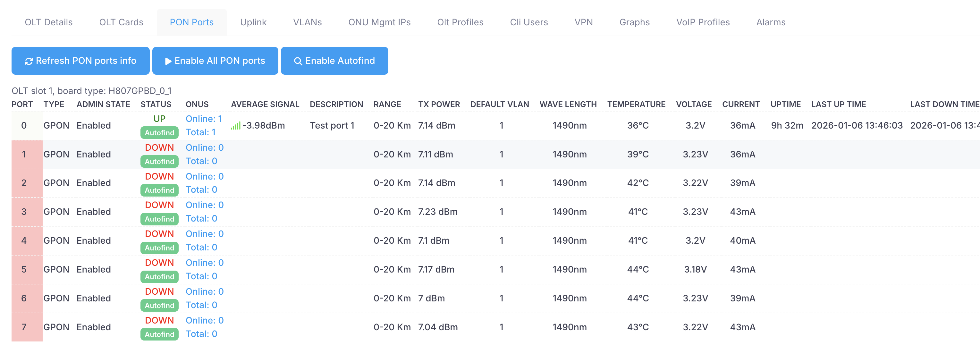Click the Test port 1 description
The image size is (980, 345).
coord(332,125)
